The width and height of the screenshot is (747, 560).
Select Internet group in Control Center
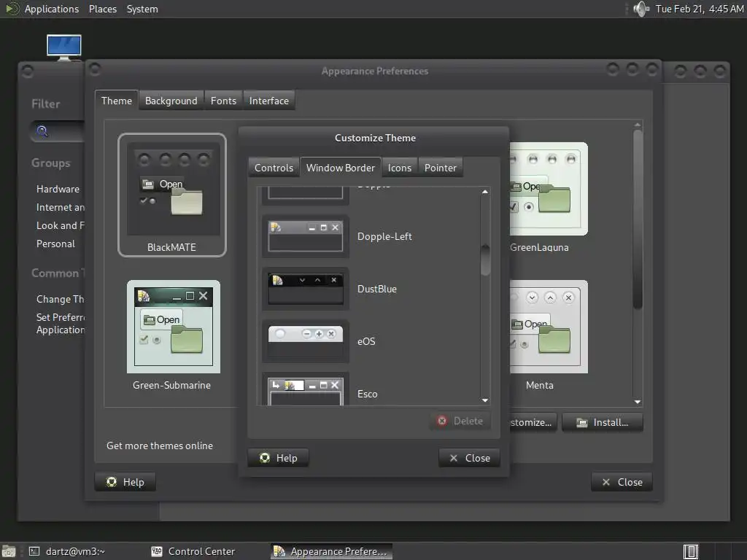pyautogui.click(x=61, y=207)
